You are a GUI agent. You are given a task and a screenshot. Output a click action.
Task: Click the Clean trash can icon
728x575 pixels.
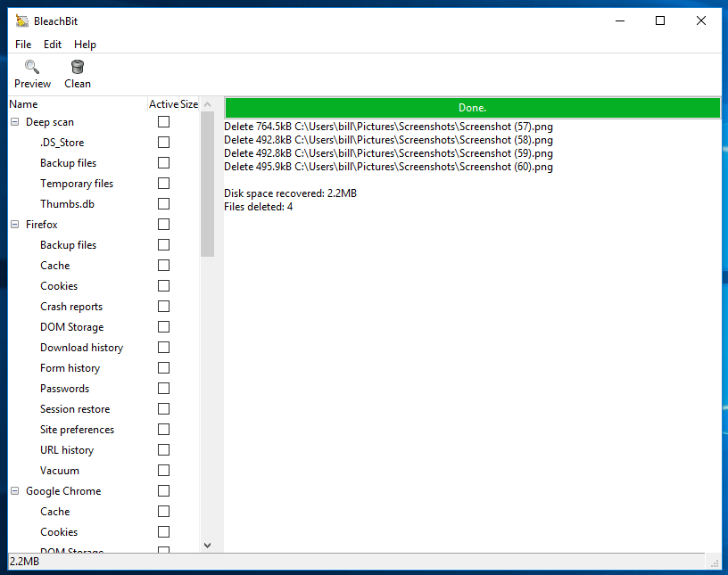(78, 67)
